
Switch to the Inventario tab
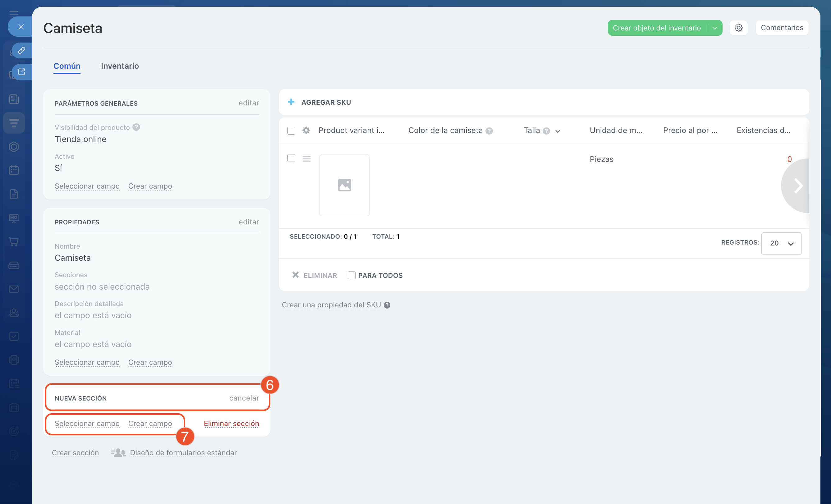[120, 66]
